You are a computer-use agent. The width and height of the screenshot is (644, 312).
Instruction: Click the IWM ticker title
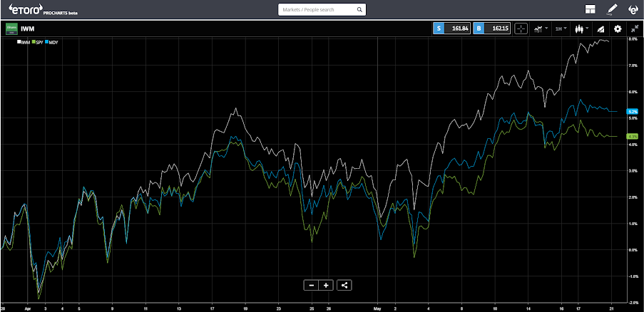pos(26,29)
